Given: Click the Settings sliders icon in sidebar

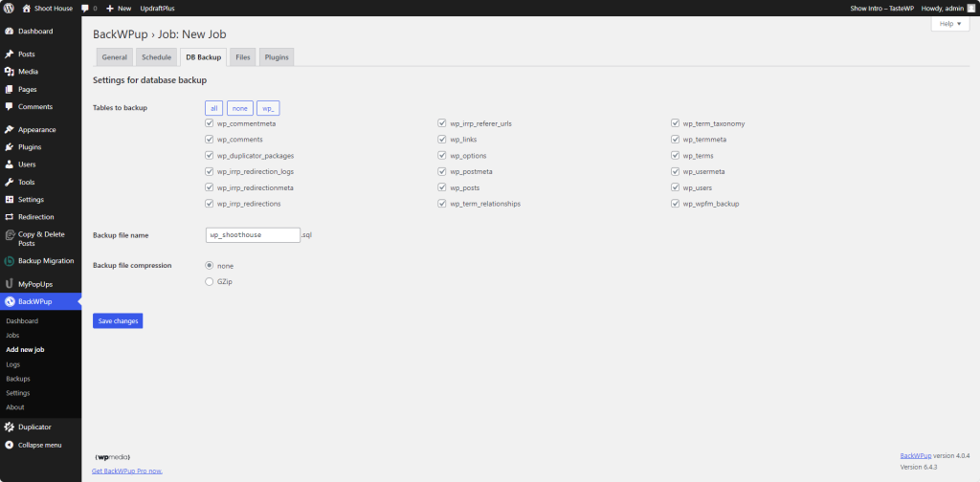Looking at the screenshot, I should click(9, 200).
